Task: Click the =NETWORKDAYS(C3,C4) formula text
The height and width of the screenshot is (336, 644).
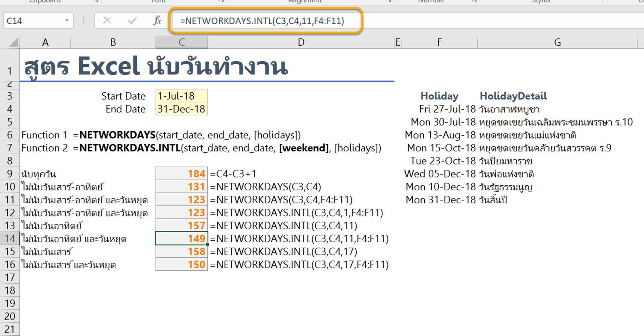Action: (x=266, y=187)
